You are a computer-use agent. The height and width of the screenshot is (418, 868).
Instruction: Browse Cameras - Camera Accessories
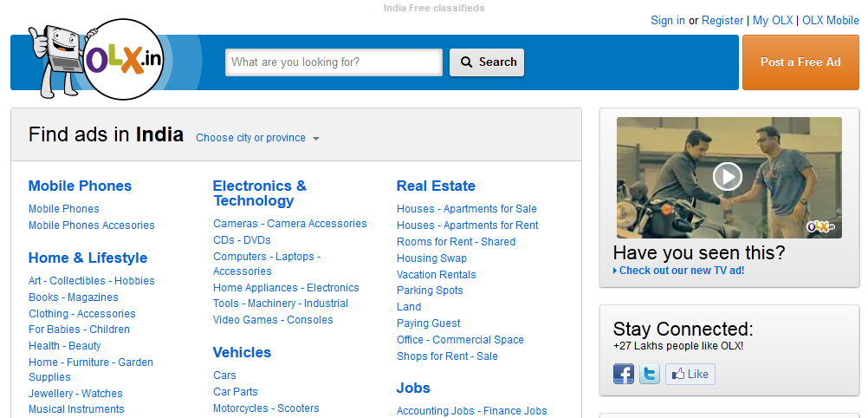click(x=290, y=224)
